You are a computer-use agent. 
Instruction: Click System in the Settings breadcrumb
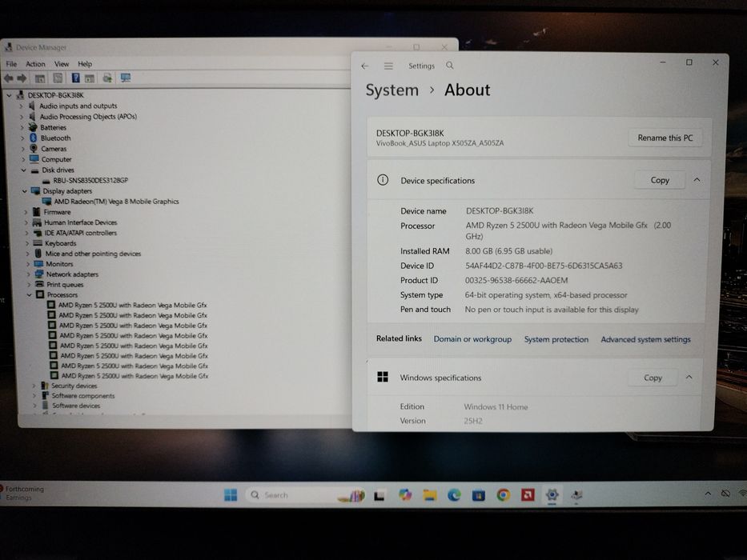point(392,90)
